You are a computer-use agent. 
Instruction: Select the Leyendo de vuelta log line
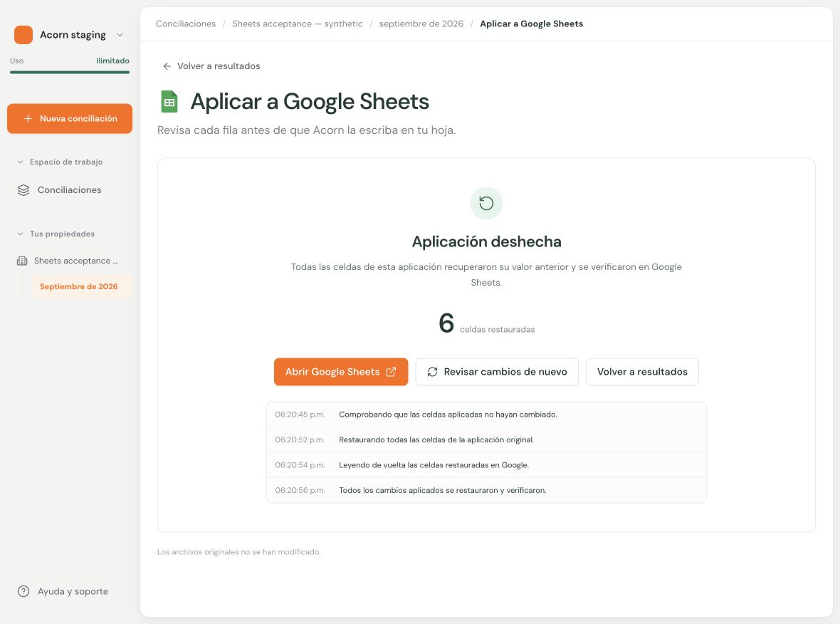click(486, 464)
